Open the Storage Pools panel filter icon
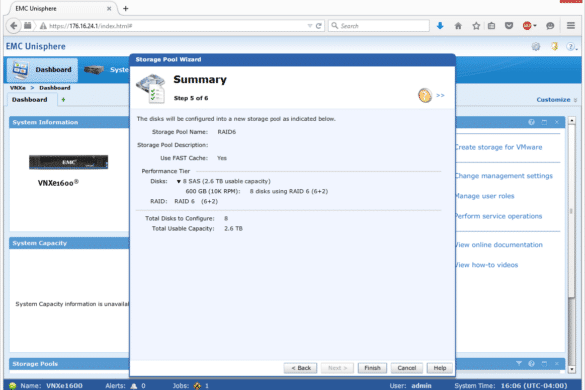585x390 pixels. point(519,363)
